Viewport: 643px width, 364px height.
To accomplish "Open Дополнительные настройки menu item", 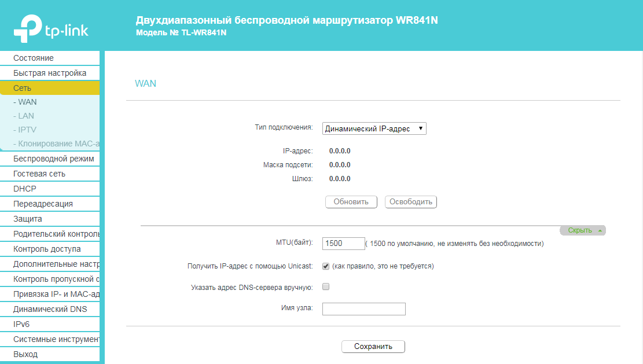I will tap(50, 264).
